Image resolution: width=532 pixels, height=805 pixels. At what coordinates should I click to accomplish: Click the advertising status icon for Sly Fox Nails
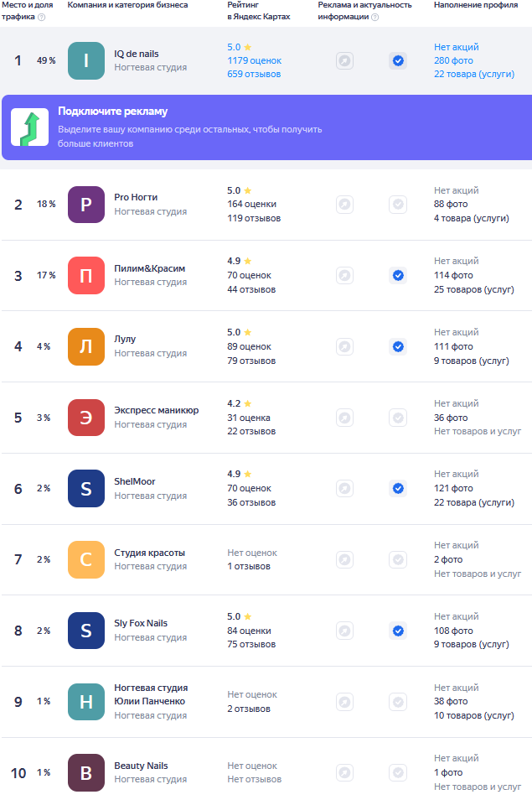coord(344,631)
